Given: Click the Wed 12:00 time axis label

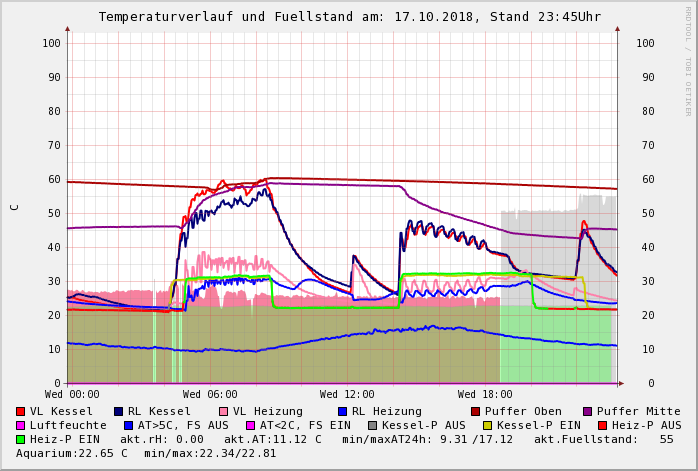Looking at the screenshot, I should [x=347, y=394].
